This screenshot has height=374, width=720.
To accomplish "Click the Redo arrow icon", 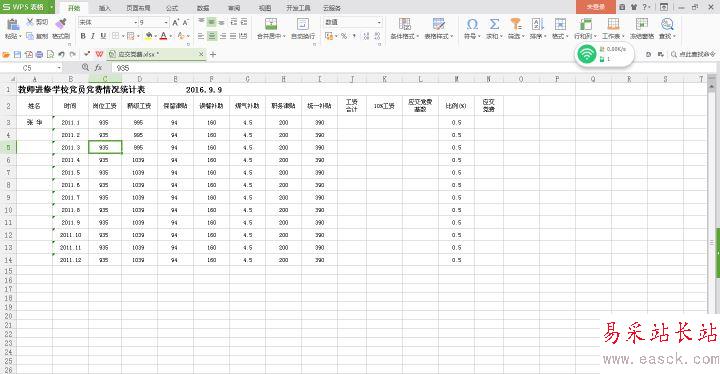I will pos(73,54).
